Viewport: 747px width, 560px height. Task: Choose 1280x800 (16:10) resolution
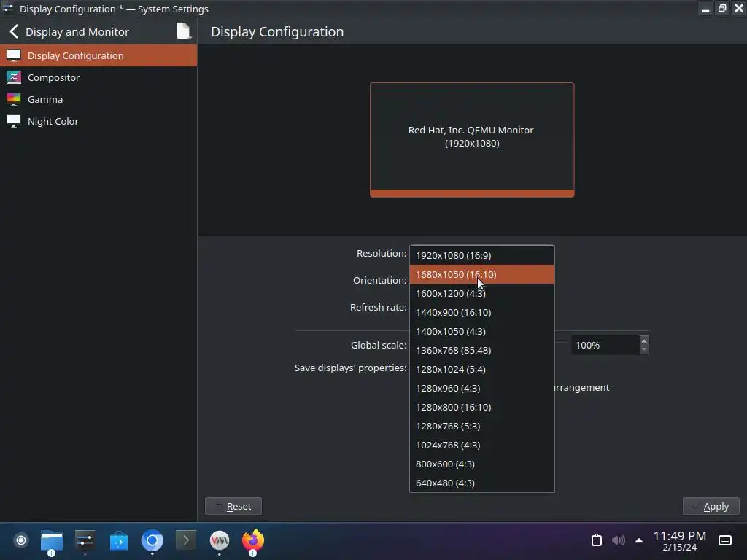(x=482, y=407)
